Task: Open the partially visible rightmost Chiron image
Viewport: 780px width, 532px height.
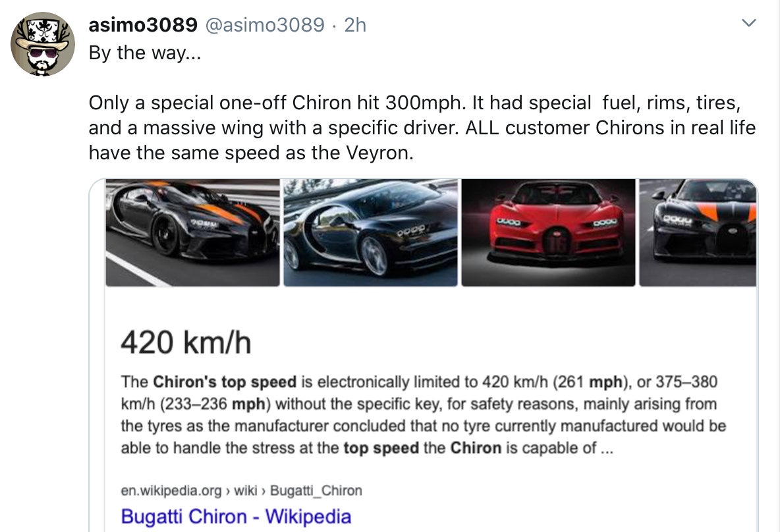Action: point(698,232)
